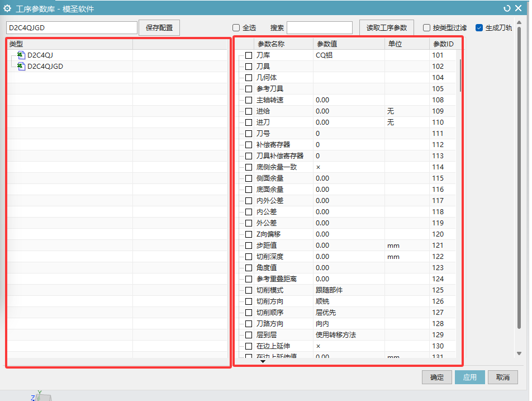Click the outer scrollbar up arrow
This screenshot has height=401, width=532.
[x=519, y=22]
